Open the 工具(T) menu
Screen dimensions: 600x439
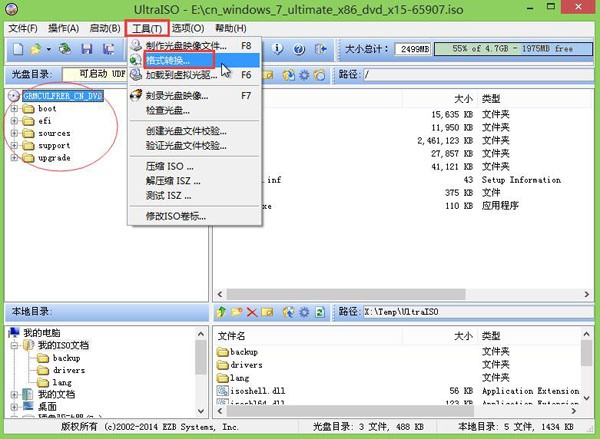click(x=147, y=29)
